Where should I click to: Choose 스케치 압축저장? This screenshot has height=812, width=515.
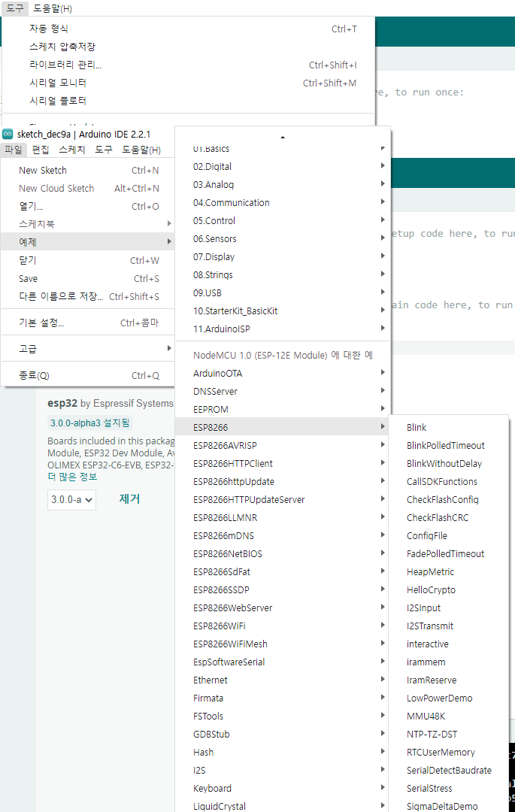tap(189, 47)
